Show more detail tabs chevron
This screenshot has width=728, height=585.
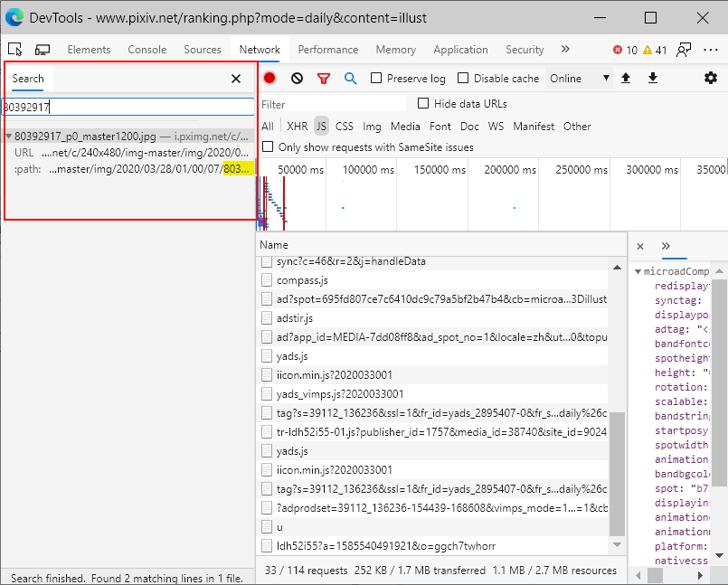[666, 246]
